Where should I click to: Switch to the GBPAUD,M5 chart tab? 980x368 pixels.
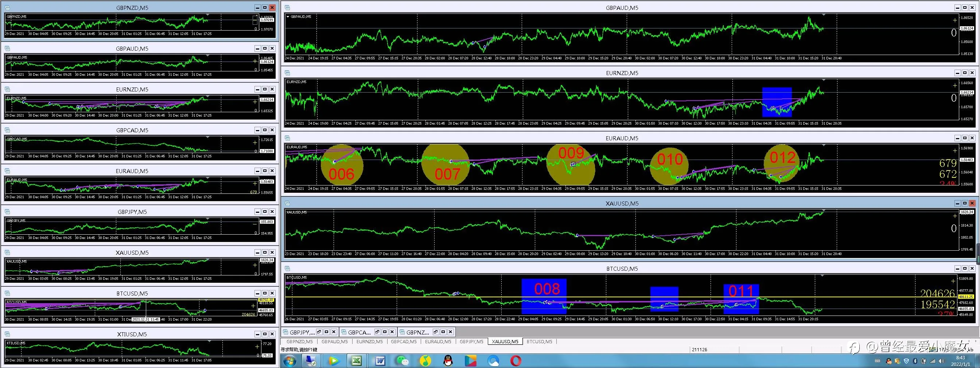click(334, 342)
